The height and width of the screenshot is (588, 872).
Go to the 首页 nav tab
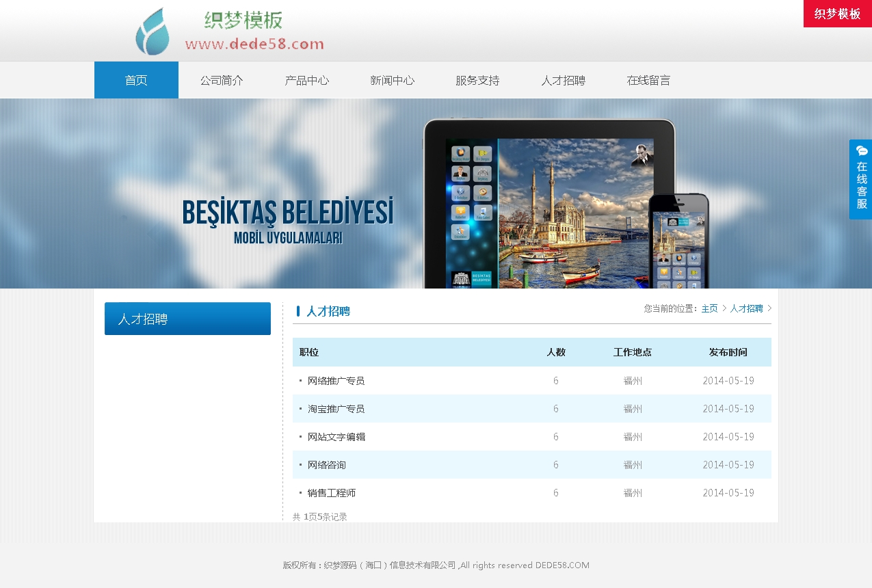click(x=136, y=80)
